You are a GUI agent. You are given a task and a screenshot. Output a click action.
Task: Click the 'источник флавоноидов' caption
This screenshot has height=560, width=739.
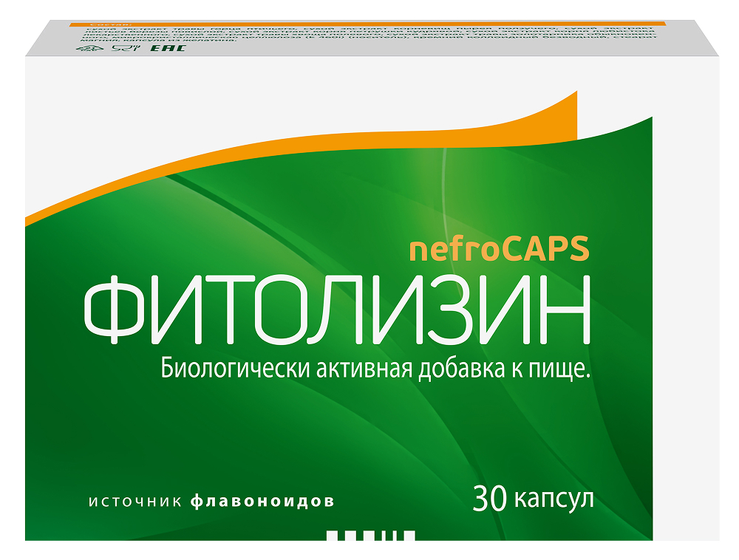211,502
